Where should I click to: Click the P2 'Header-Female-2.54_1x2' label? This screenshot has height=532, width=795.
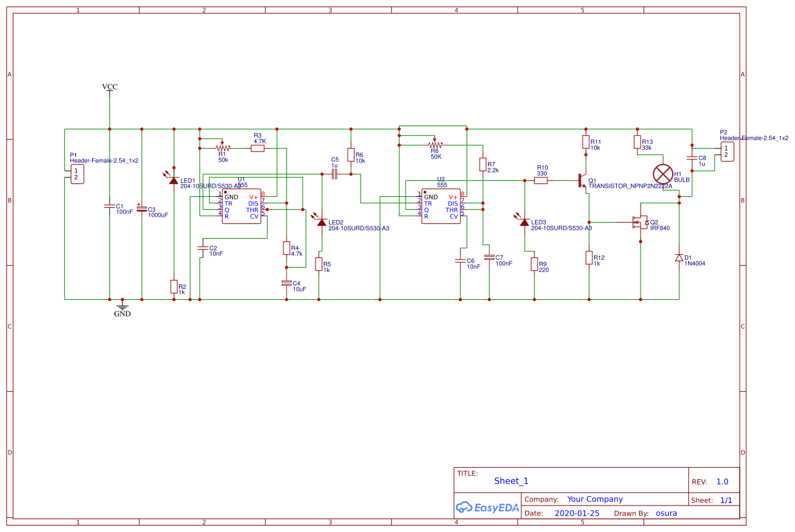point(754,138)
